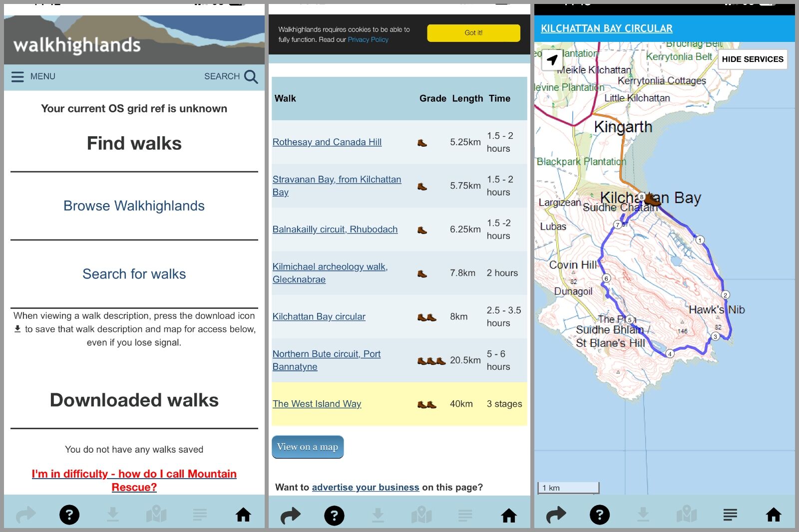Open the advertise your business link
Viewport: 799px width, 532px height.
366,487
